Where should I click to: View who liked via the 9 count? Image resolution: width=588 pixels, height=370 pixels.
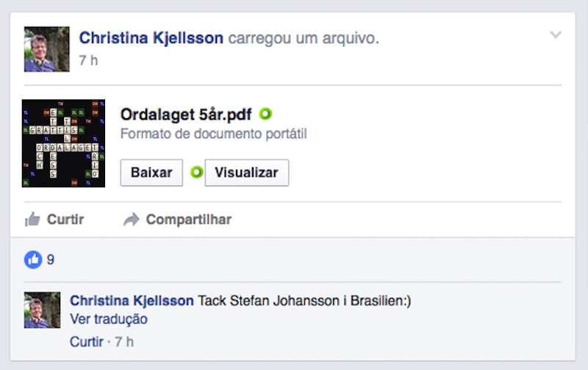[51, 259]
